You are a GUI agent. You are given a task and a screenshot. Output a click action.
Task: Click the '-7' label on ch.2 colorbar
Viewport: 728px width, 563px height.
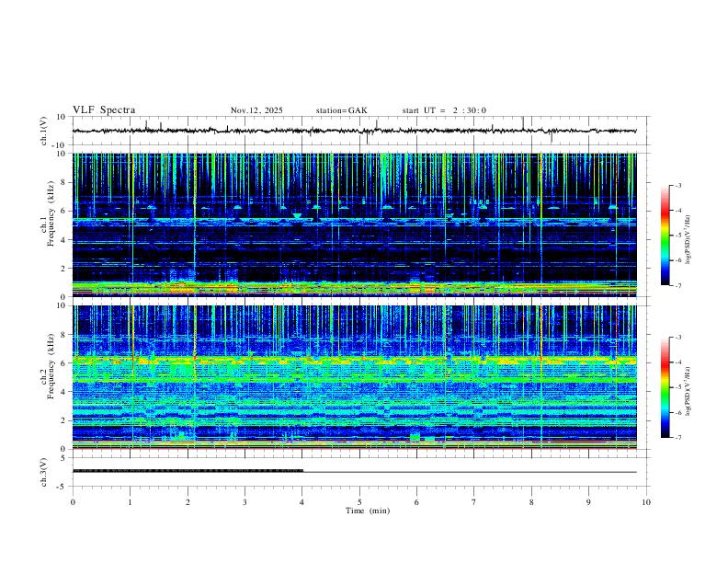[x=677, y=438]
